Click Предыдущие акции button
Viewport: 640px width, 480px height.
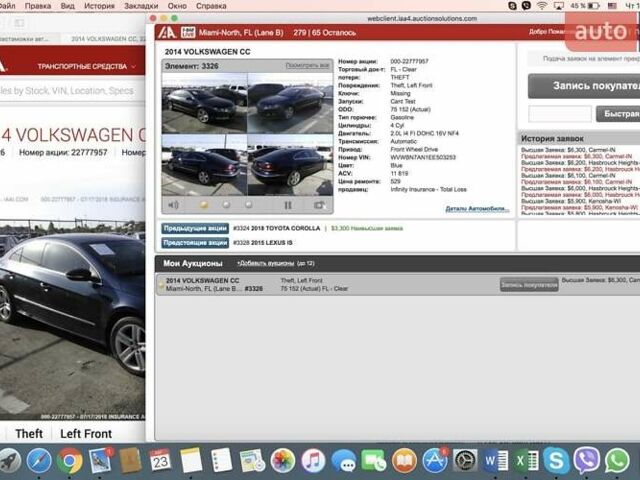tap(195, 228)
